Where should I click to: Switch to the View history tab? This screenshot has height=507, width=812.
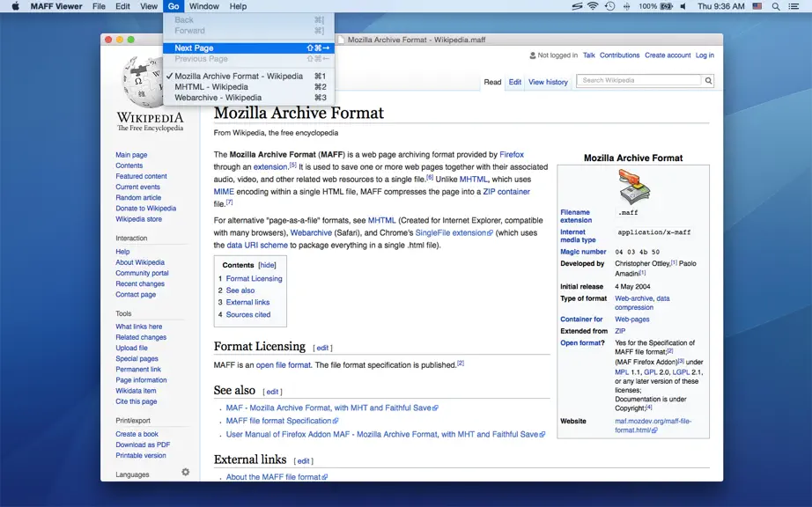point(548,82)
